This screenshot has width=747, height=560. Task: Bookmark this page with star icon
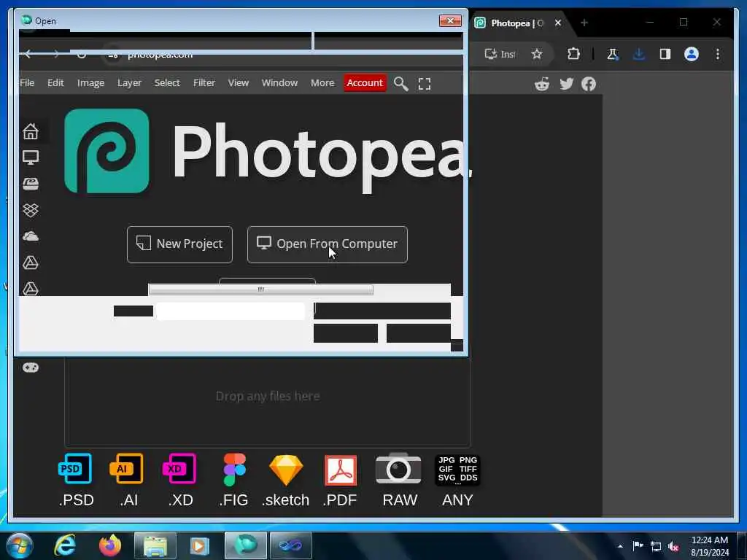[537, 54]
